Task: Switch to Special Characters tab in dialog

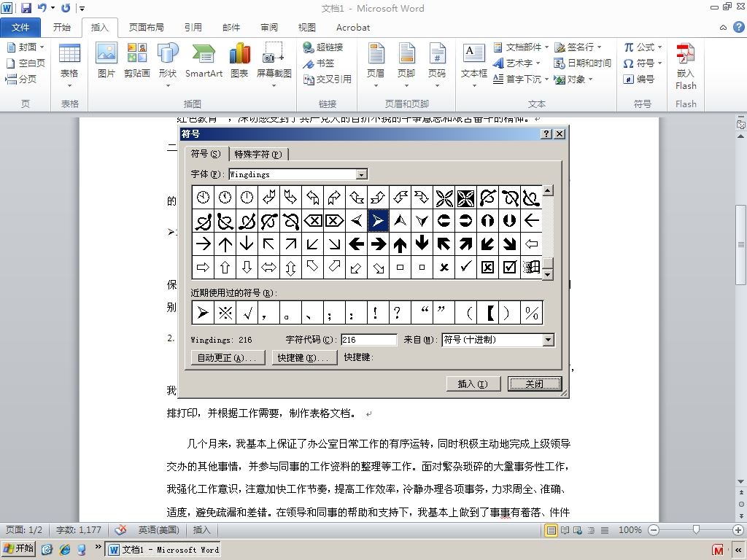Action: (259, 155)
